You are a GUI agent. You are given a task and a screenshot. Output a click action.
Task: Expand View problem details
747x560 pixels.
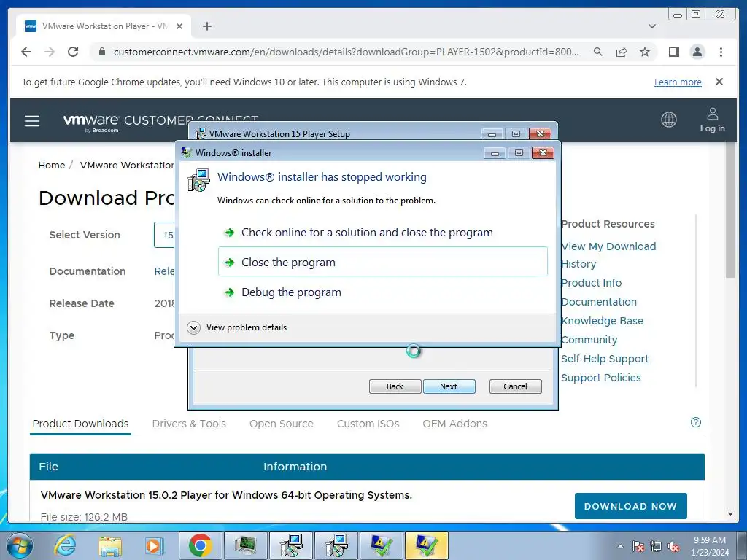(x=237, y=327)
